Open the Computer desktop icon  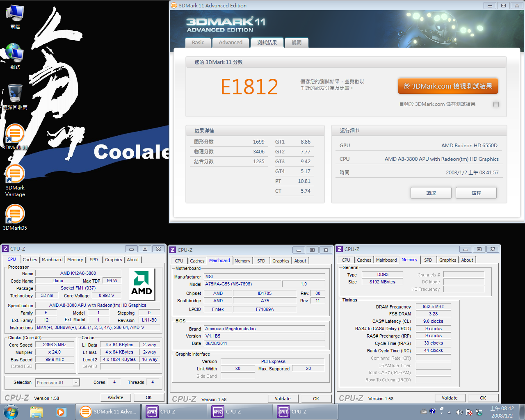pyautogui.click(x=15, y=17)
